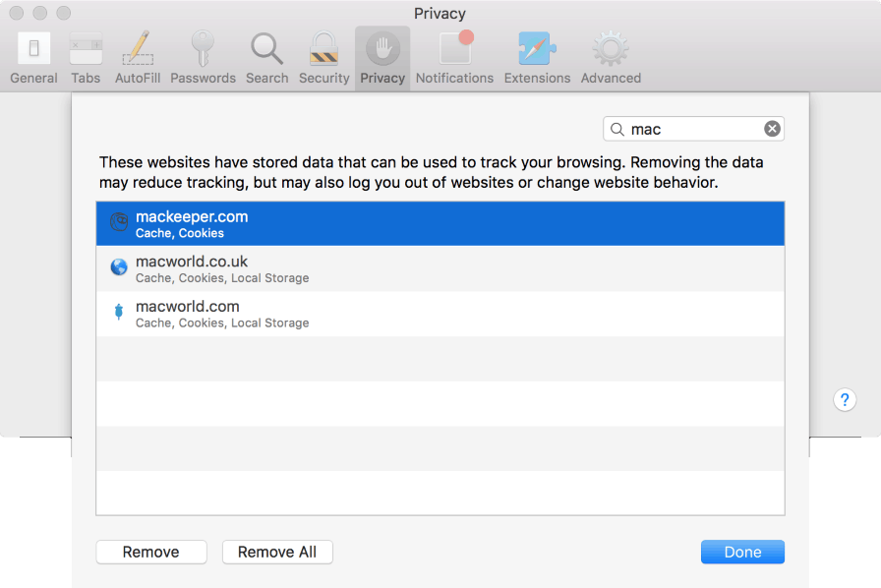Open the General preferences pane
This screenshot has width=881, height=588.
point(33,56)
